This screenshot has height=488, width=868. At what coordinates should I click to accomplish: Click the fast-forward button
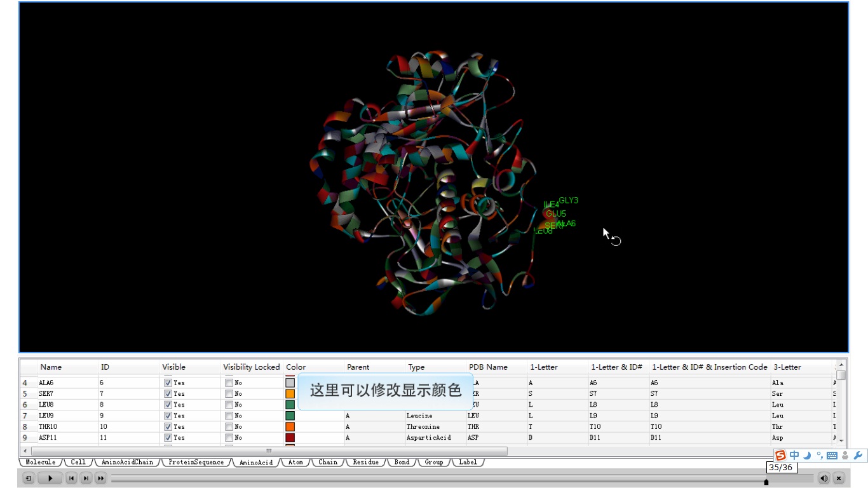click(100, 478)
